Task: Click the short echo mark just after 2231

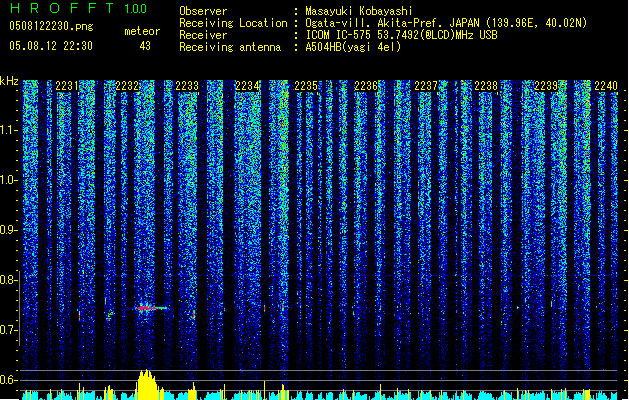Action: 79,315
